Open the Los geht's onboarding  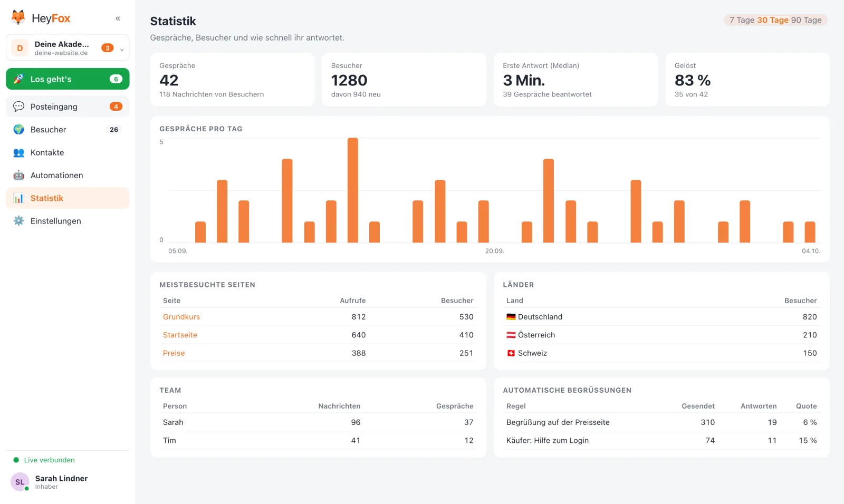click(x=68, y=79)
